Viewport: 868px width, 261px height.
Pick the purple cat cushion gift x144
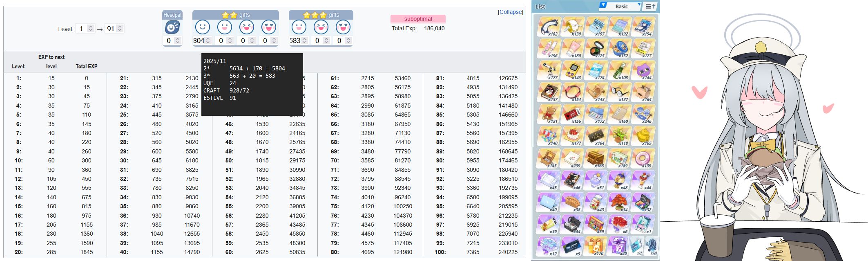coord(643,70)
